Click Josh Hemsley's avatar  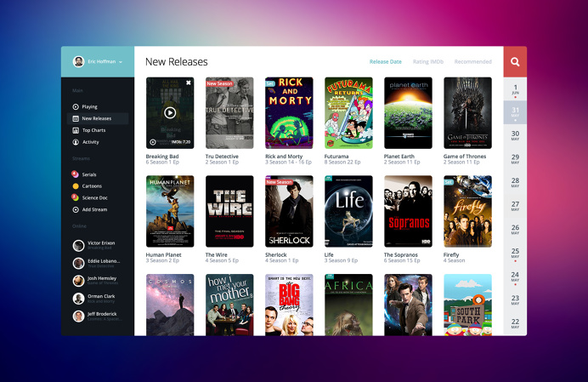coord(78,281)
